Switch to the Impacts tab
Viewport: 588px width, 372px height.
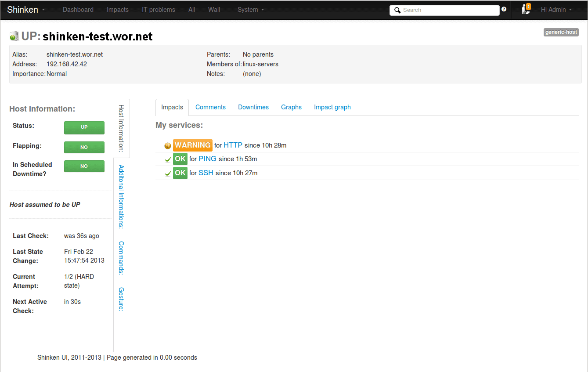(x=172, y=107)
